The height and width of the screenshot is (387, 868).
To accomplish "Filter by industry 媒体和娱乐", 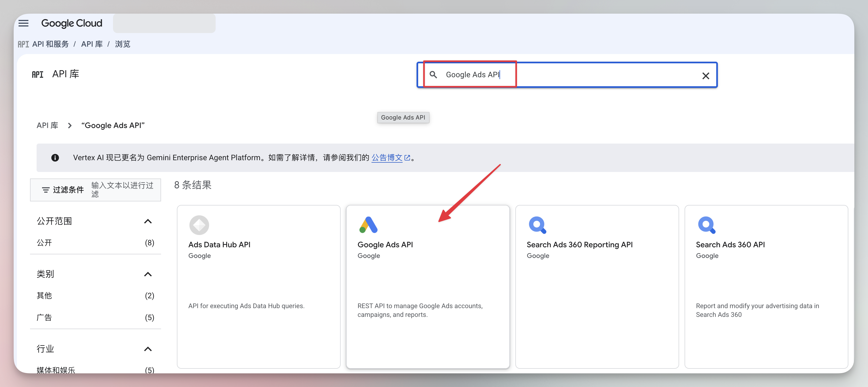I will coord(95,370).
